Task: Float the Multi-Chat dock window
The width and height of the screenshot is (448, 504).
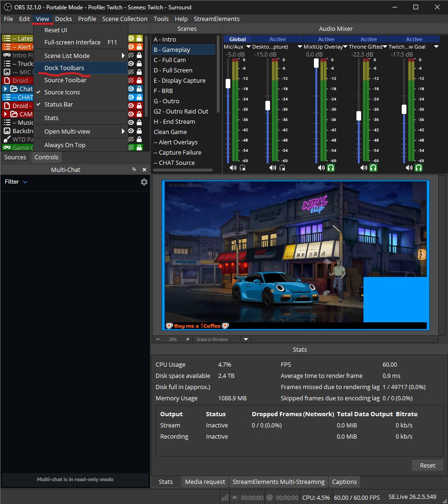Action: [134, 170]
